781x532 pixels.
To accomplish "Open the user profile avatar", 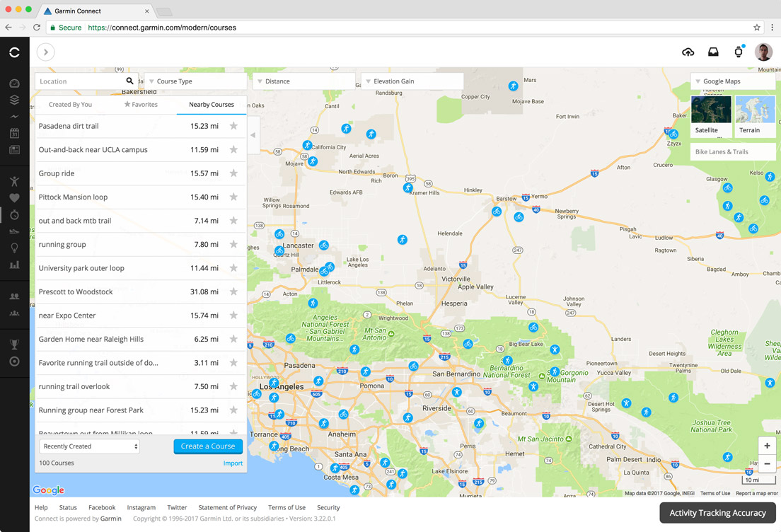I will click(763, 52).
